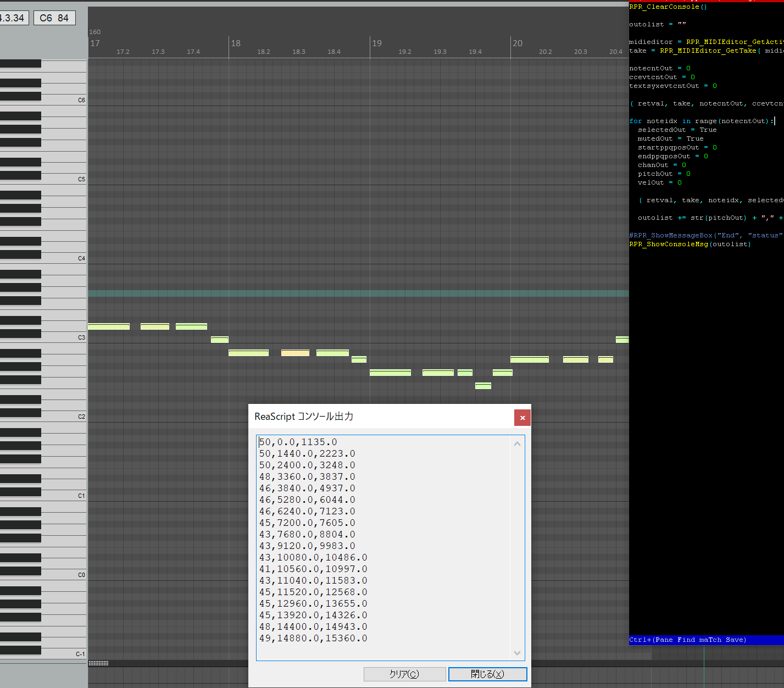Click measure 20 on the timeline ruler
This screenshot has height=688, width=784.
(518, 43)
